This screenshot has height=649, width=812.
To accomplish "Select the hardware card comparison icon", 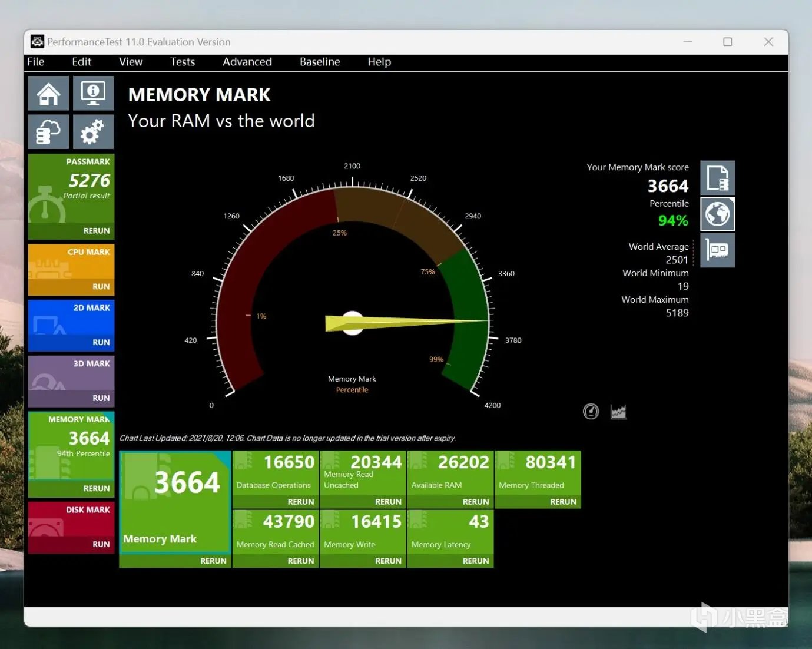I will tap(717, 250).
